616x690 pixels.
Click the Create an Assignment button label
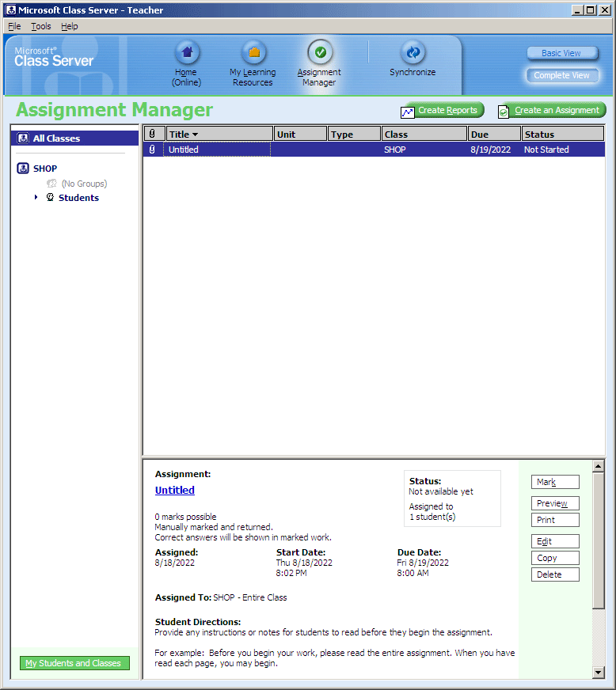pos(557,110)
